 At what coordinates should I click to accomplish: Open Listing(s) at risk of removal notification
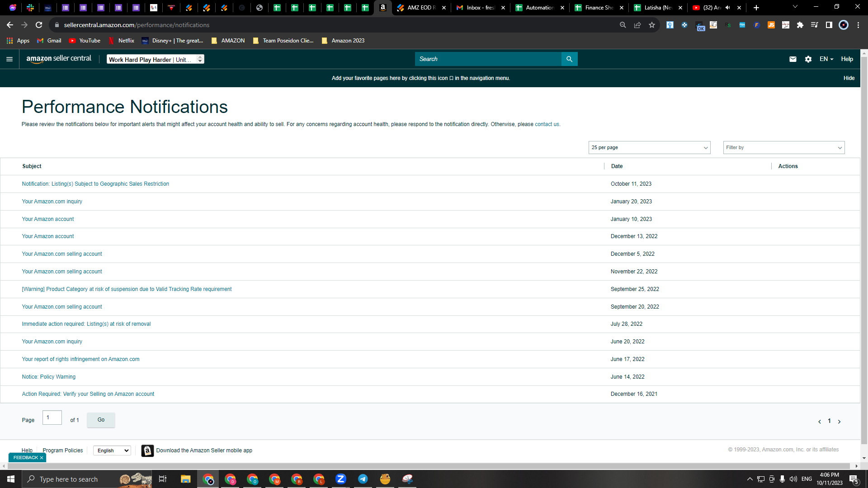[86, 324]
